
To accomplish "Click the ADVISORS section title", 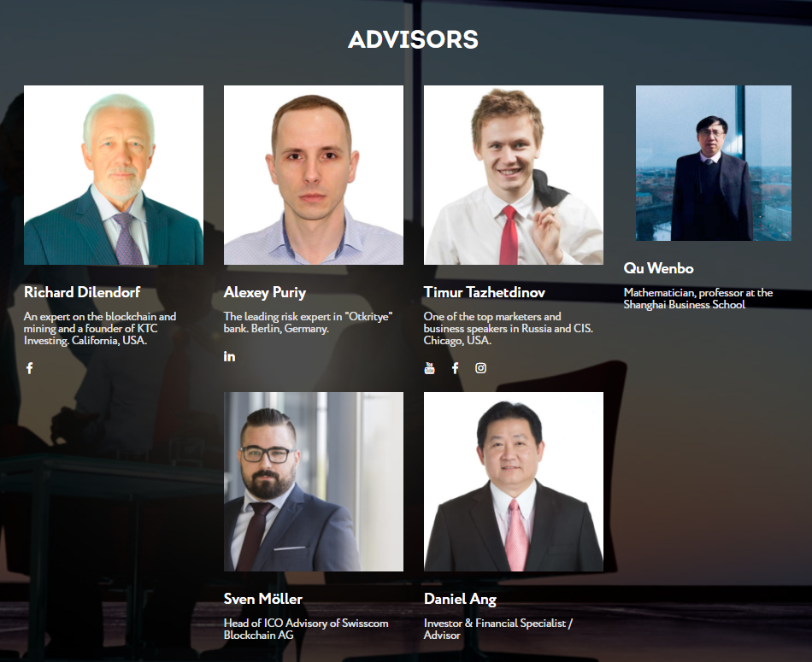I will click(413, 40).
